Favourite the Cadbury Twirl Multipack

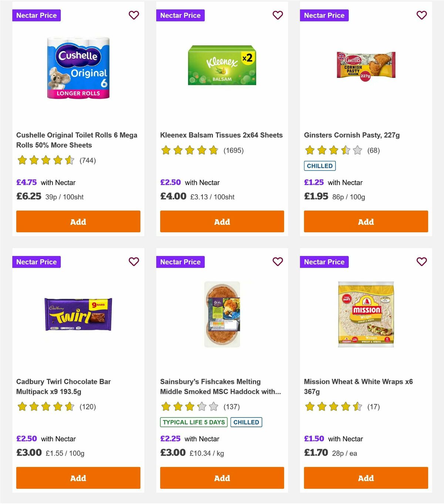tap(134, 261)
